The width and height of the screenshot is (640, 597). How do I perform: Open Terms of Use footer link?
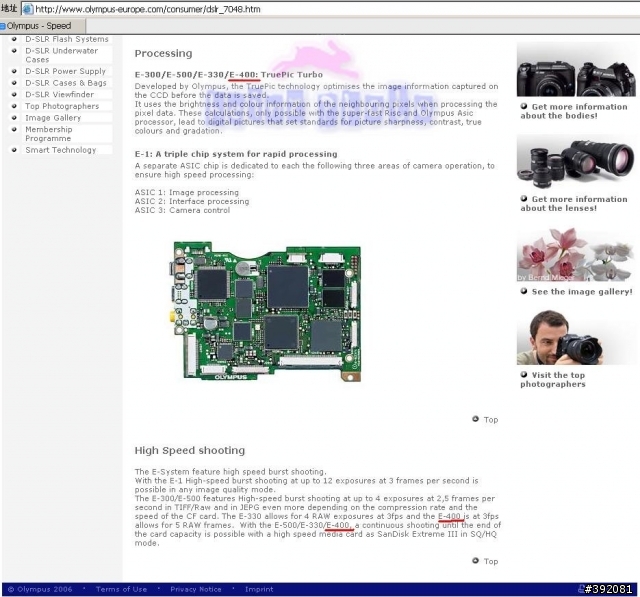pos(121,589)
